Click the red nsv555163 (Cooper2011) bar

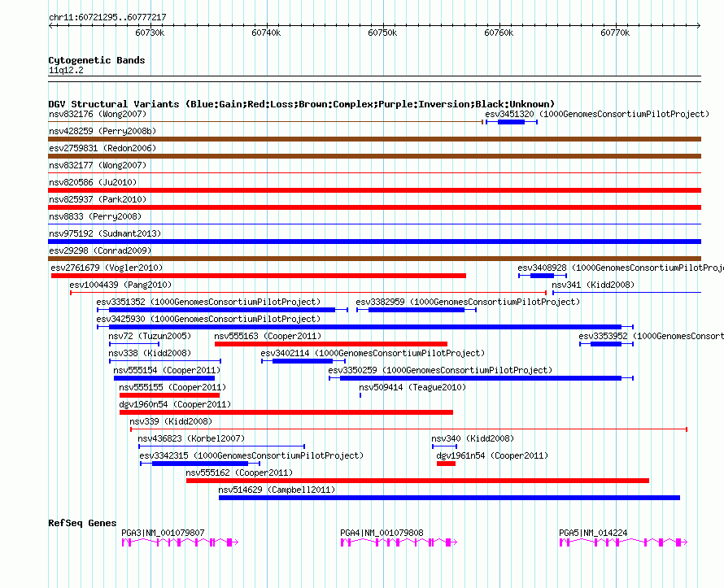(331, 344)
